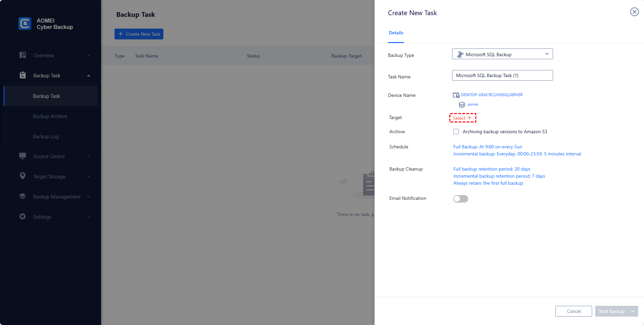This screenshot has height=325, width=644.
Task: Close the Create New Task panel
Action: pos(634,12)
